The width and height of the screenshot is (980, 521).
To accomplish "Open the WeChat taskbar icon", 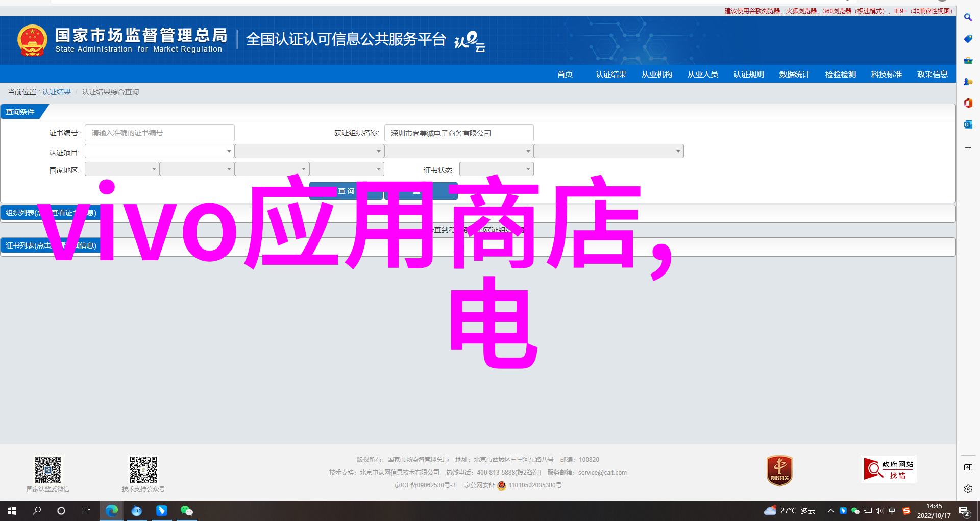I will tap(186, 511).
